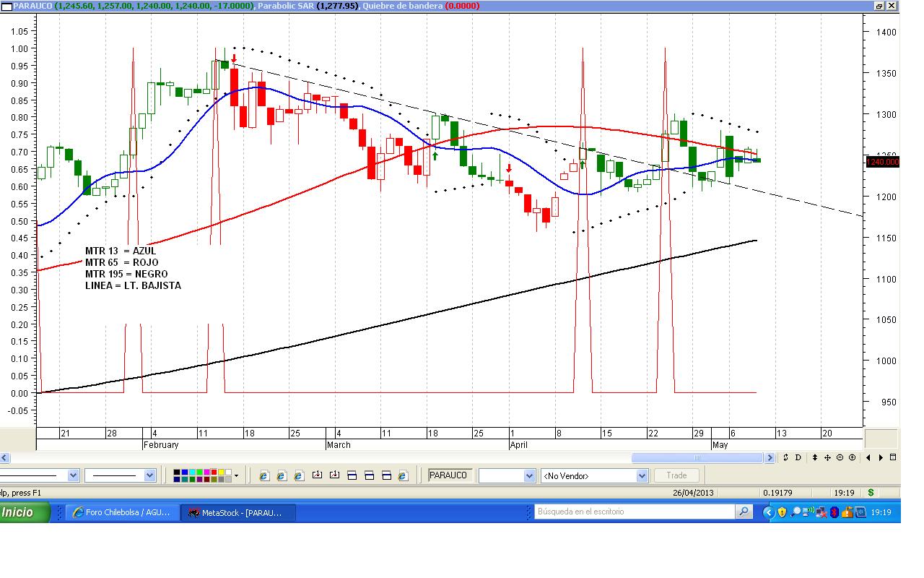Click the green dollar sign in status bar
This screenshot has width=924, height=578.
pos(871,493)
